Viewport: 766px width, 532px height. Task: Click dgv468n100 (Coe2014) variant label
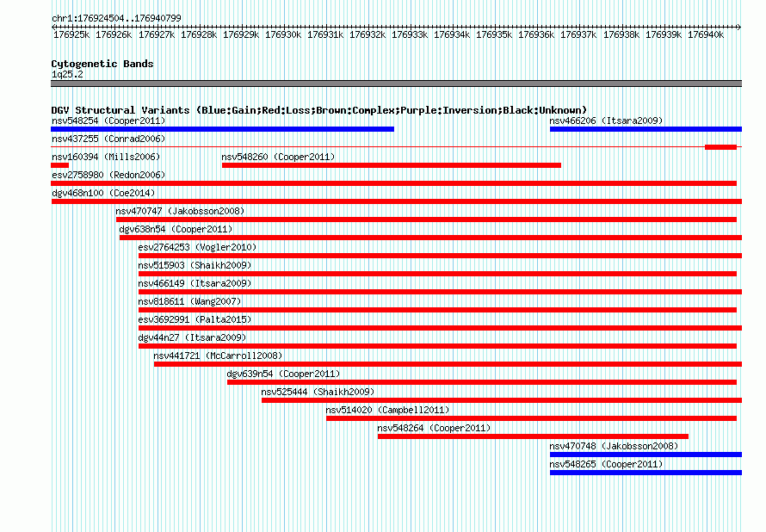(x=103, y=193)
